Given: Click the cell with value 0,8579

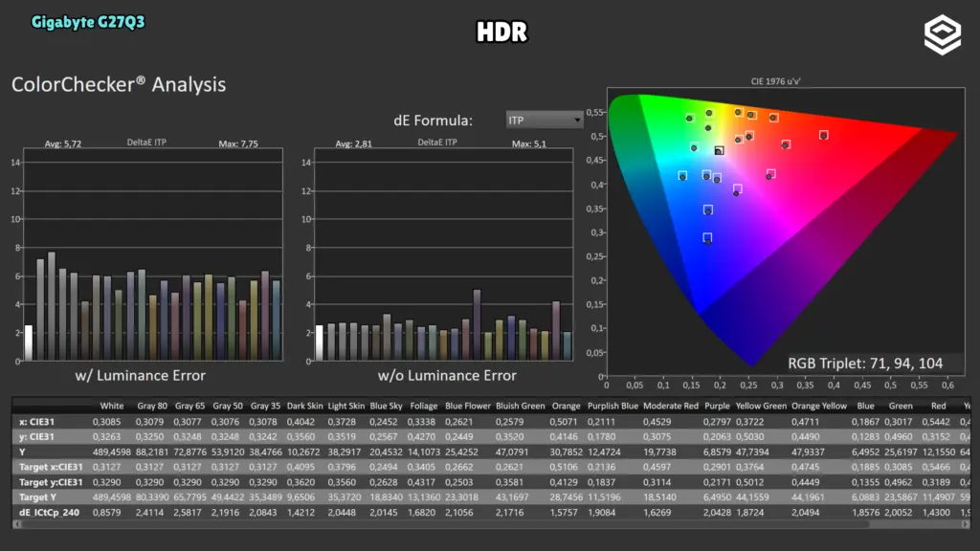Looking at the screenshot, I should 107,513.
